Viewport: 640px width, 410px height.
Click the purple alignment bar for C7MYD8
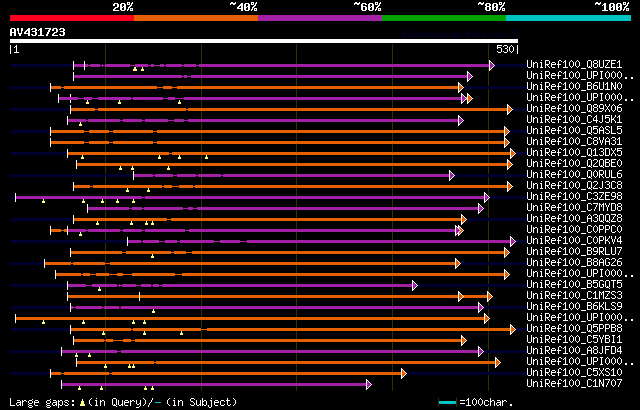tap(283, 208)
